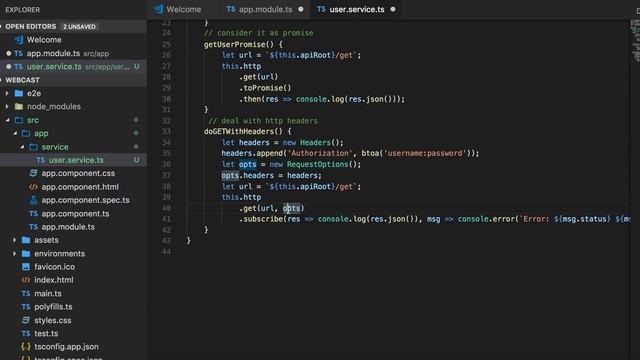Click the VS Code icon on Welcome tab

(158, 9)
